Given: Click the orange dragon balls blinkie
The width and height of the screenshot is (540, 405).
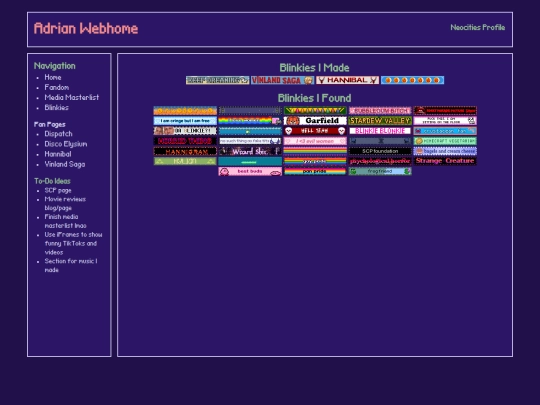Looking at the screenshot, I should (x=413, y=80).
